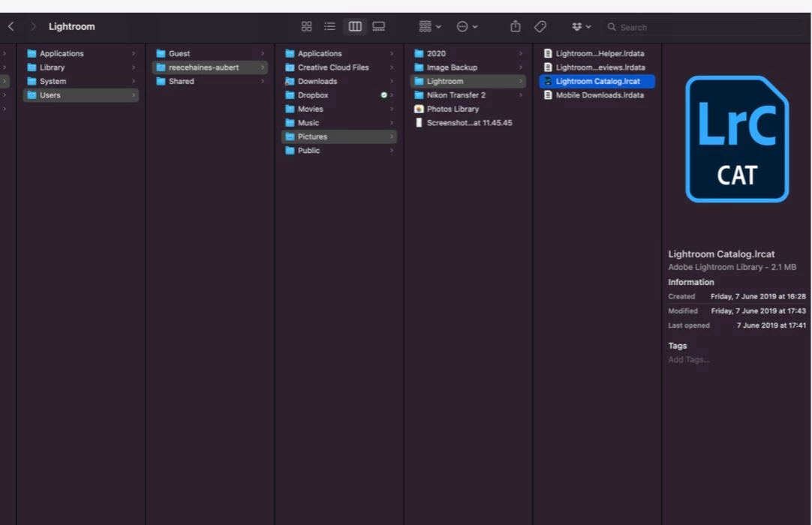Select the Lightroom folder in Pictures
Viewport: 812px width, 525px height.
[x=468, y=81]
